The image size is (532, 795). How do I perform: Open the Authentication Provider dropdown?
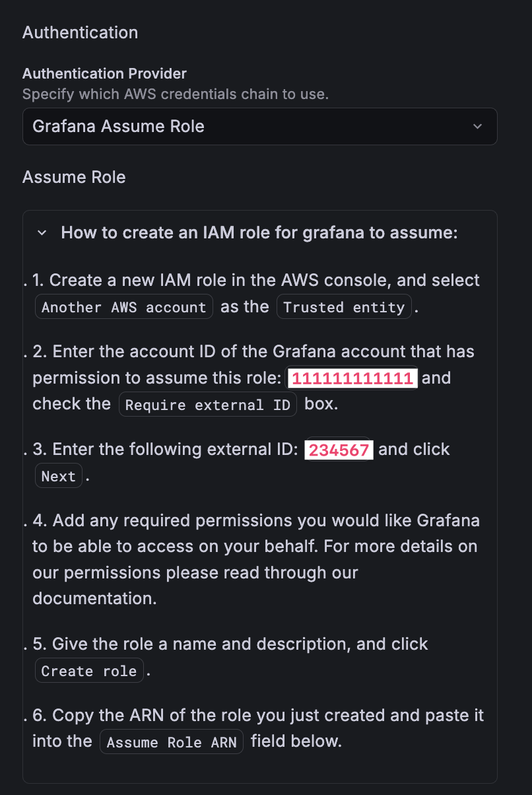259,126
